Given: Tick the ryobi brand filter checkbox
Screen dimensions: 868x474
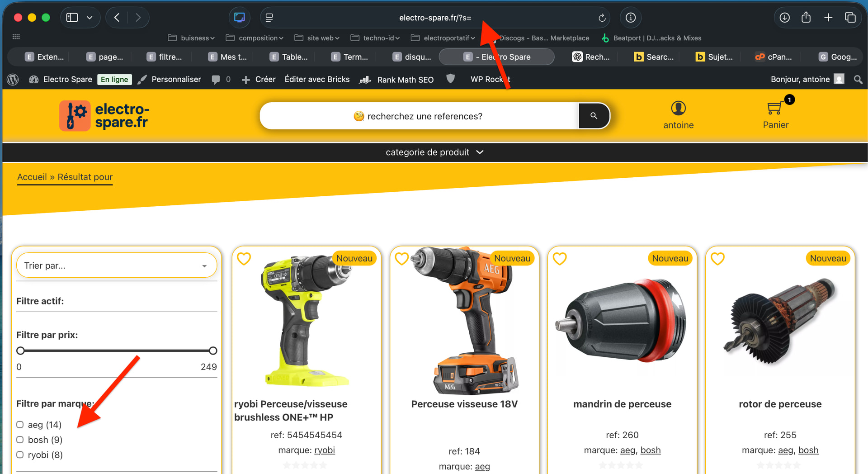Looking at the screenshot, I should coord(20,455).
